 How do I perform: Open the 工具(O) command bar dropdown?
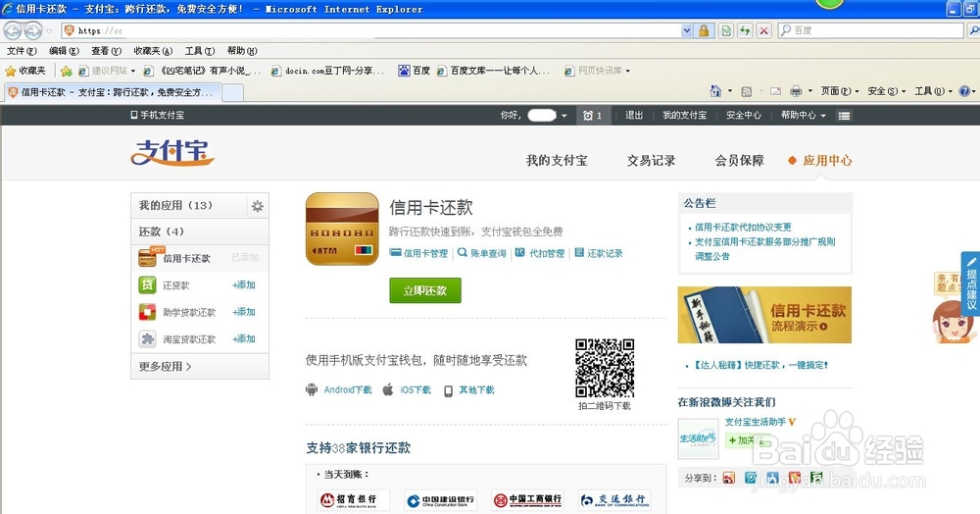pos(933,91)
